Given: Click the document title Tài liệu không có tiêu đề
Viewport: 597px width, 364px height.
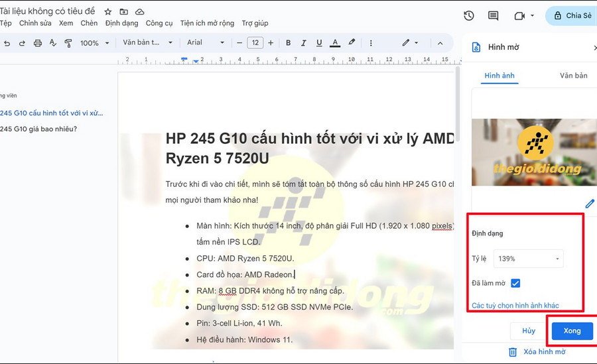Looking at the screenshot, I should (47, 11).
